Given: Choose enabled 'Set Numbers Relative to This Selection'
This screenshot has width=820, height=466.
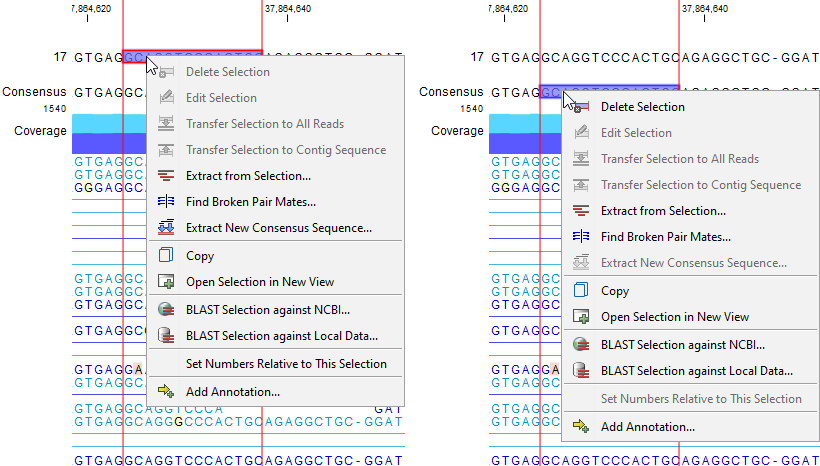Looking at the screenshot, I should pyautogui.click(x=286, y=364).
